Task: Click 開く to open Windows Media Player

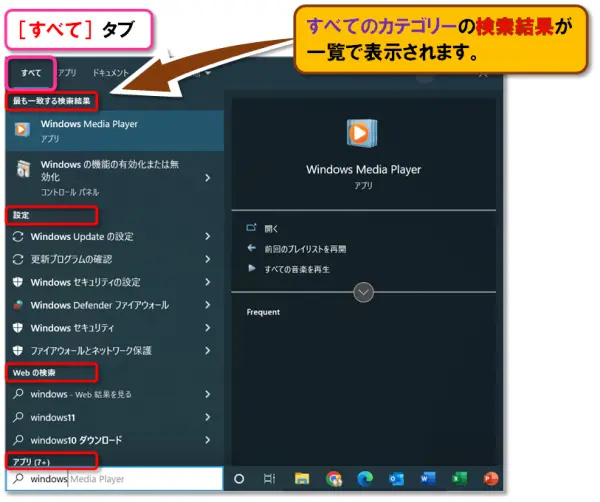Action: [271, 229]
